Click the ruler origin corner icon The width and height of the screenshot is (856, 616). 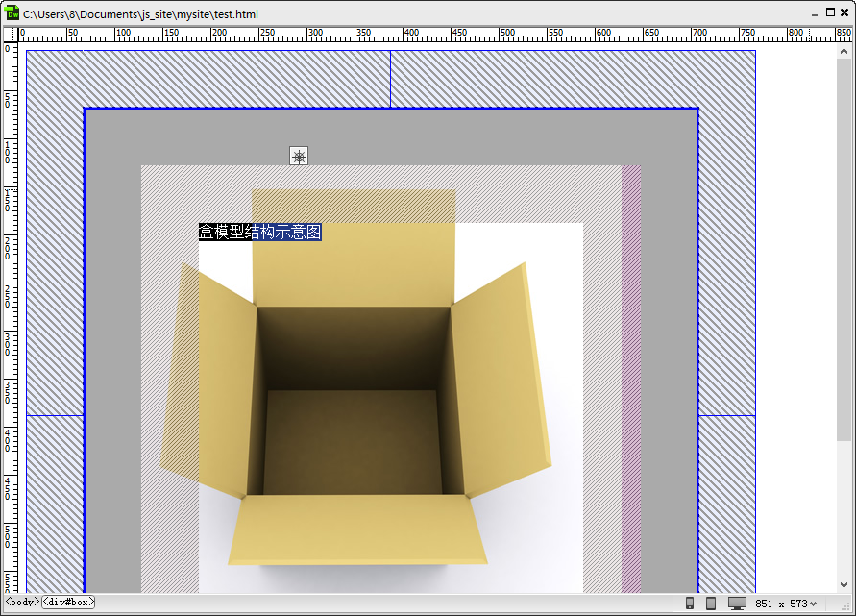11,35
